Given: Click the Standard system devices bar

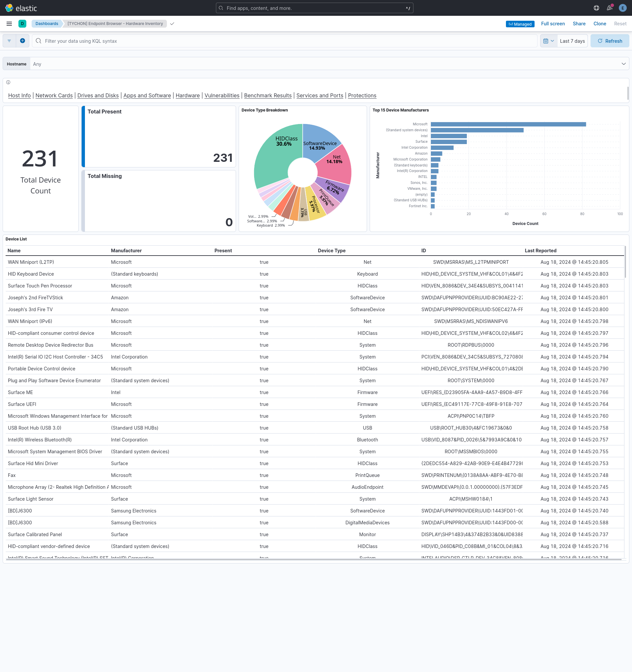Looking at the screenshot, I should click(477, 130).
